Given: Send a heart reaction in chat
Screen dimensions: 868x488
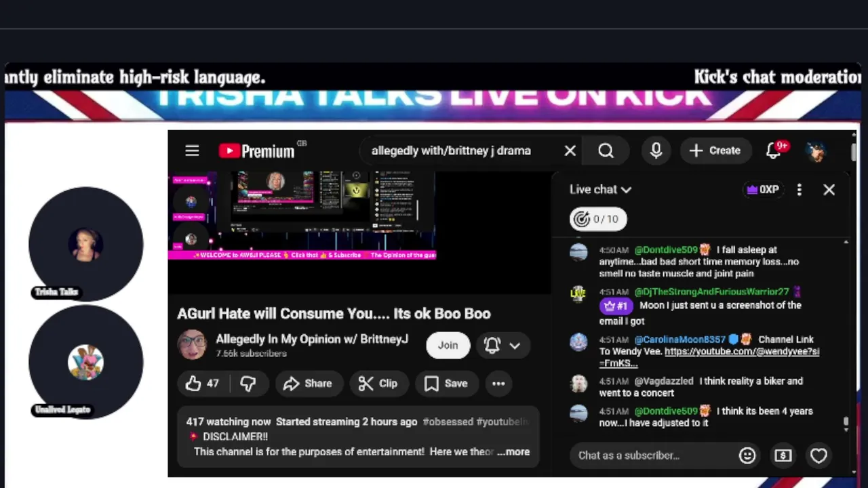Looking at the screenshot, I should [x=818, y=455].
